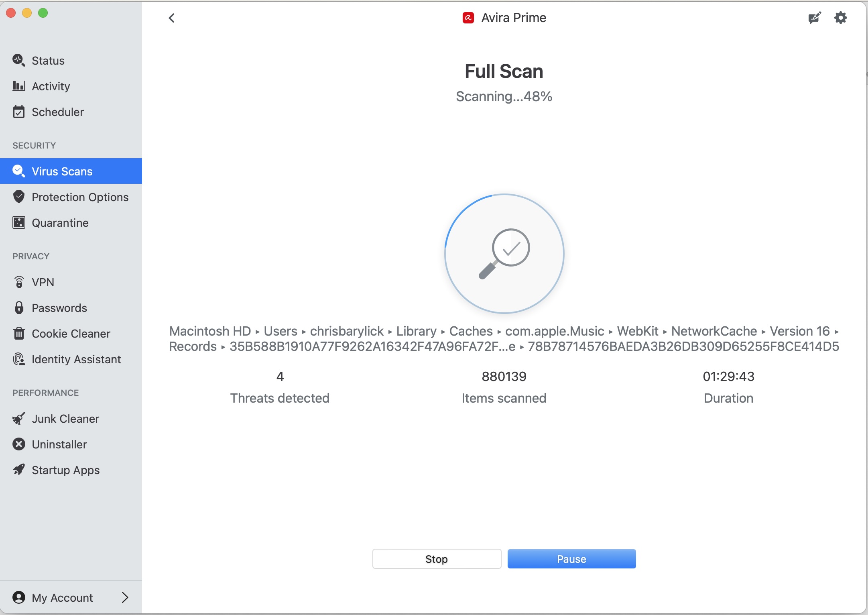Open the Status overview
868x615 pixels.
click(x=48, y=61)
